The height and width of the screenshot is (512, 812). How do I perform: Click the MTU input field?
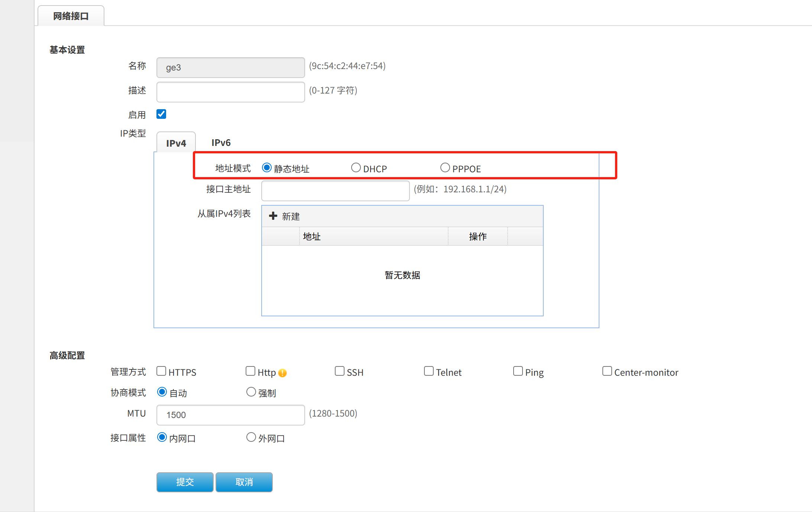coord(230,415)
